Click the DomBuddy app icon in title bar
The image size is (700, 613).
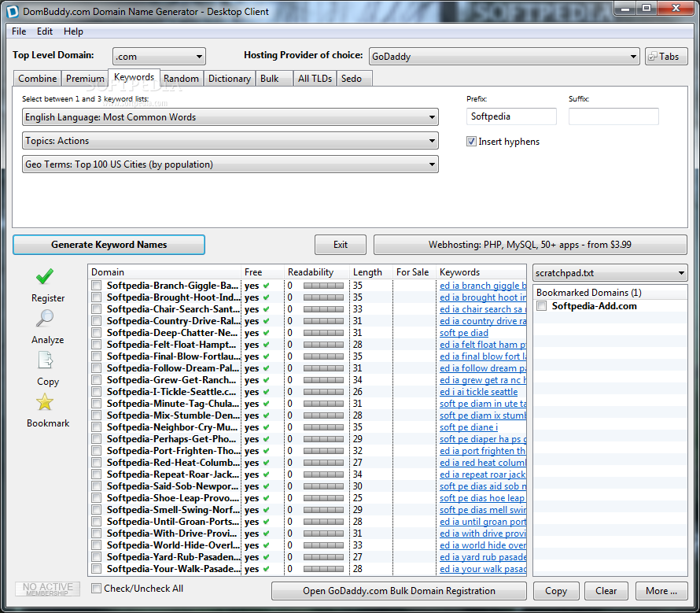13,11
